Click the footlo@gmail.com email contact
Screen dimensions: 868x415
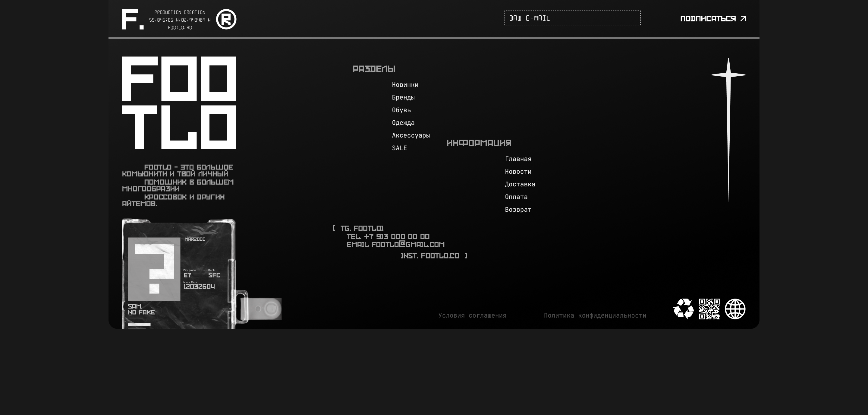tap(408, 245)
